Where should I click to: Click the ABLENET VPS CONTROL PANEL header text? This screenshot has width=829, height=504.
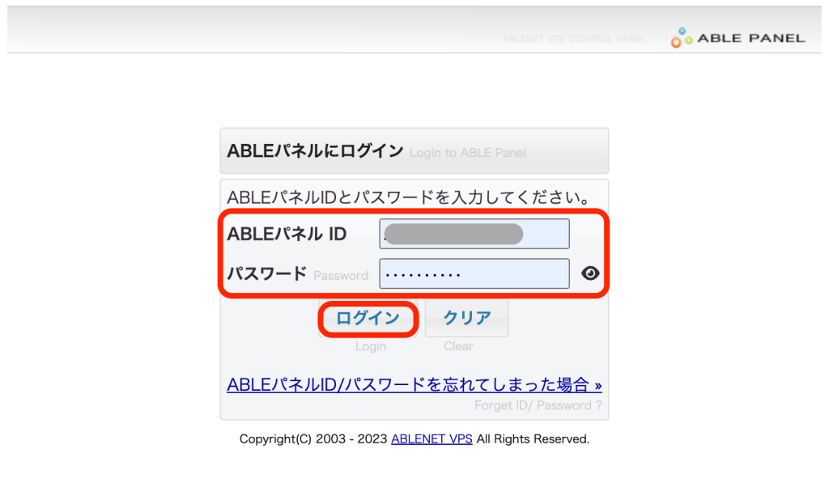click(x=574, y=39)
